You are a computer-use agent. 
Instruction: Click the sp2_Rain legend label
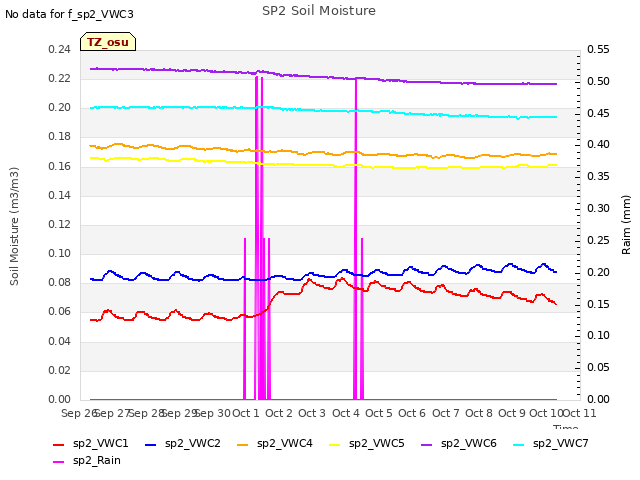click(97, 460)
